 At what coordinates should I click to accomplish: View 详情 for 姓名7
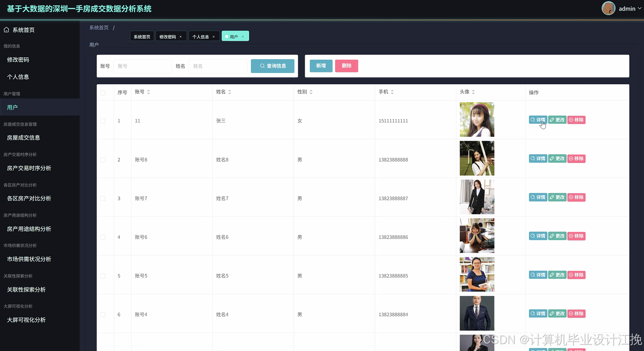tap(538, 197)
